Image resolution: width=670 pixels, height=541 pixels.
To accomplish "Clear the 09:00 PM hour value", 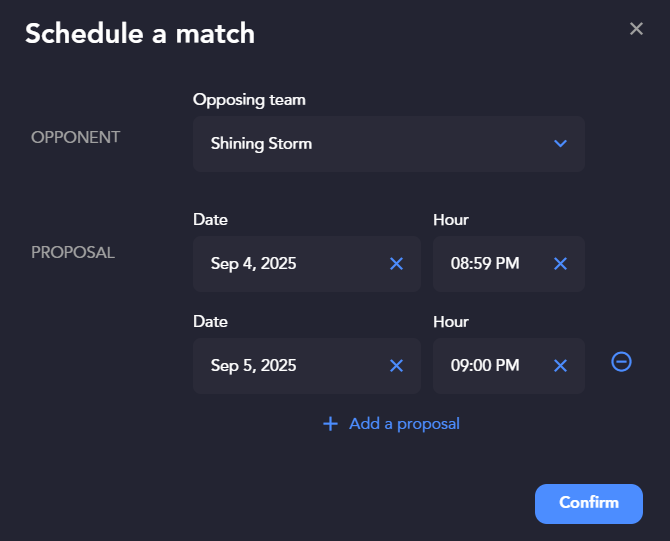I will (560, 366).
